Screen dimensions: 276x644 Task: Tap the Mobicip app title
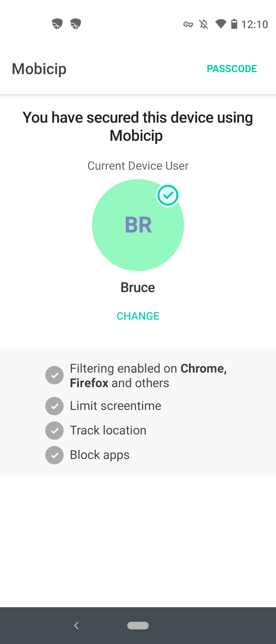click(39, 69)
